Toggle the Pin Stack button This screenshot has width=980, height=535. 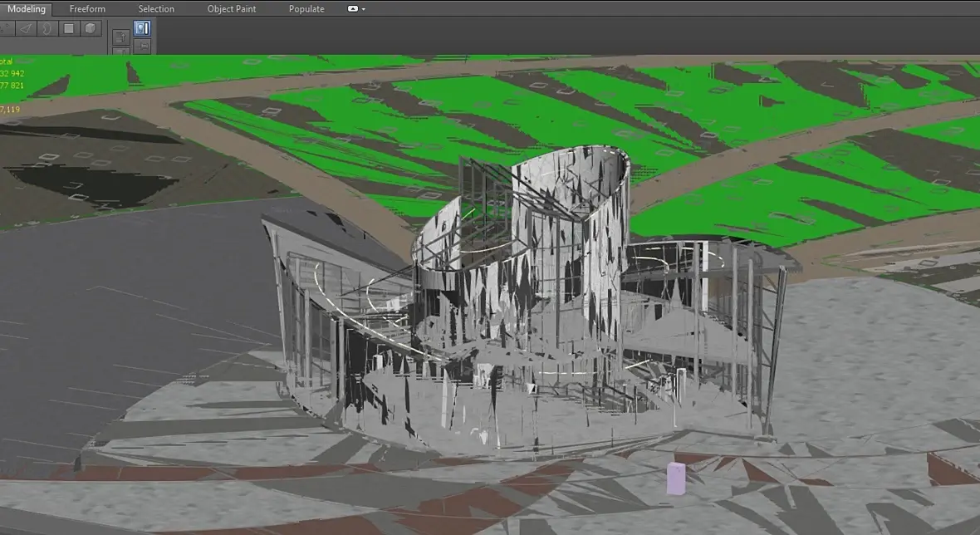coord(142,47)
